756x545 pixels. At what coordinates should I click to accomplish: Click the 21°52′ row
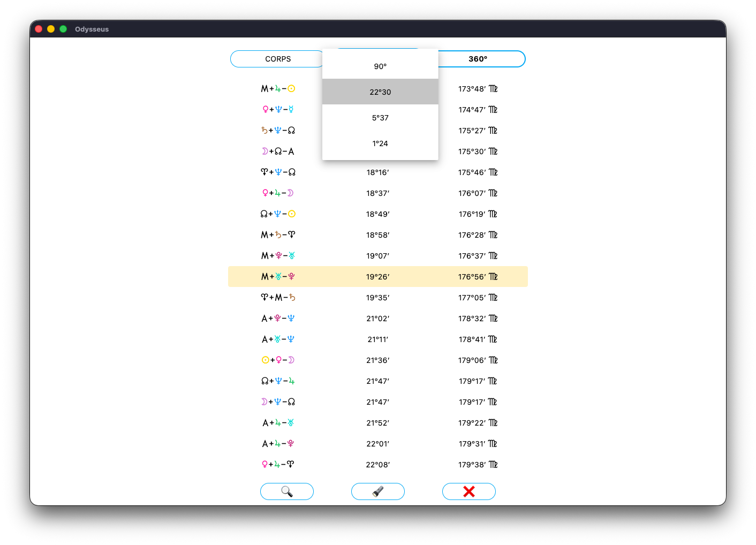(377, 423)
